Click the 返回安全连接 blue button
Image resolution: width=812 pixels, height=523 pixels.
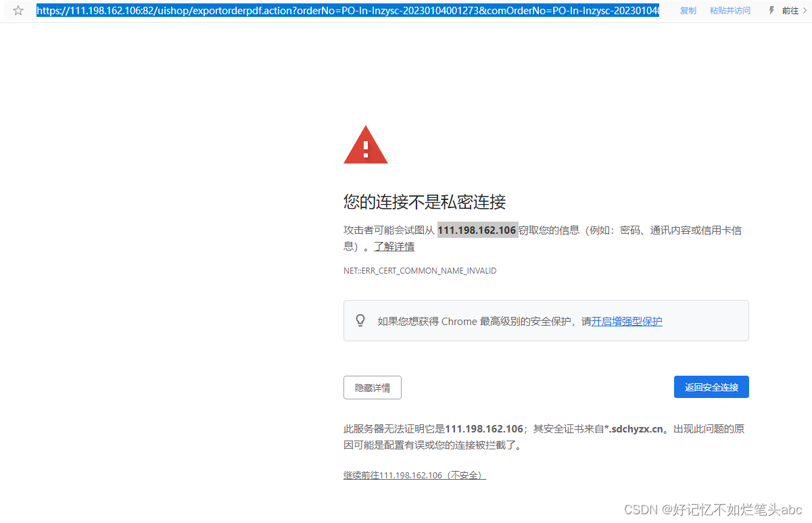[711, 387]
